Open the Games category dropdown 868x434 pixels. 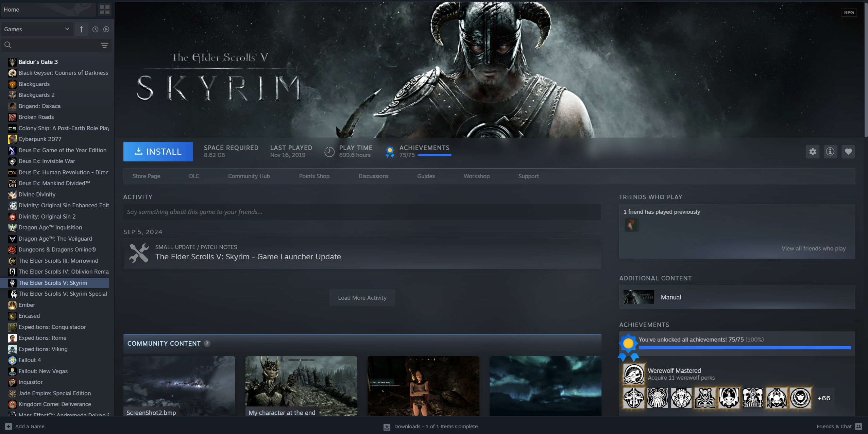point(37,29)
